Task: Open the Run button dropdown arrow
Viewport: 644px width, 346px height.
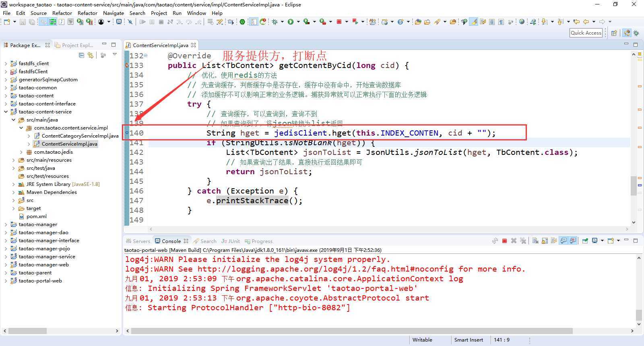Action: click(298, 22)
